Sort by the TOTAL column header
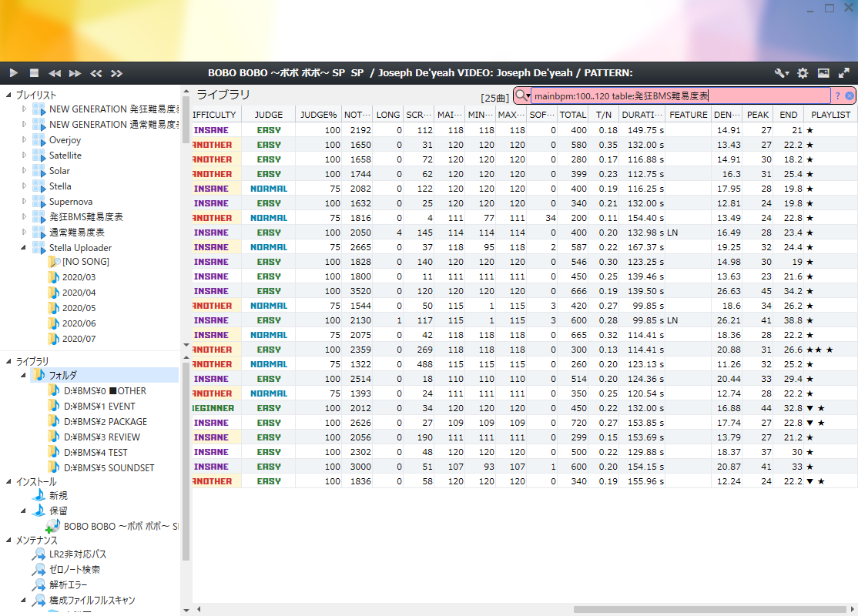The height and width of the screenshot is (616, 858). (572, 114)
